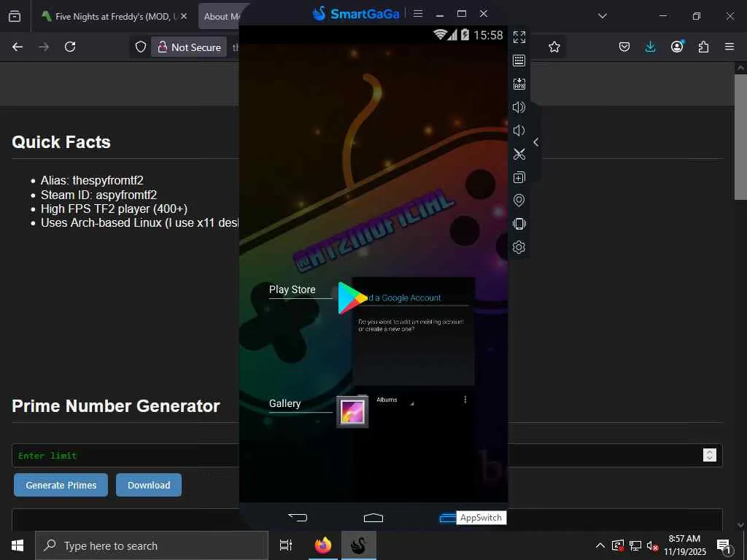Switch to SmartGaGa taskbar icon
The height and width of the screenshot is (560, 747).
pyautogui.click(x=359, y=545)
